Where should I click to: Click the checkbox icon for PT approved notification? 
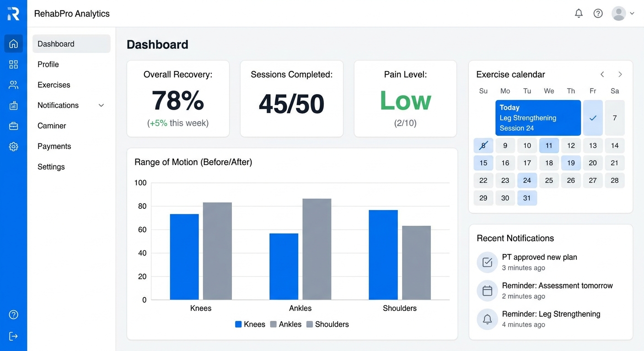click(487, 262)
